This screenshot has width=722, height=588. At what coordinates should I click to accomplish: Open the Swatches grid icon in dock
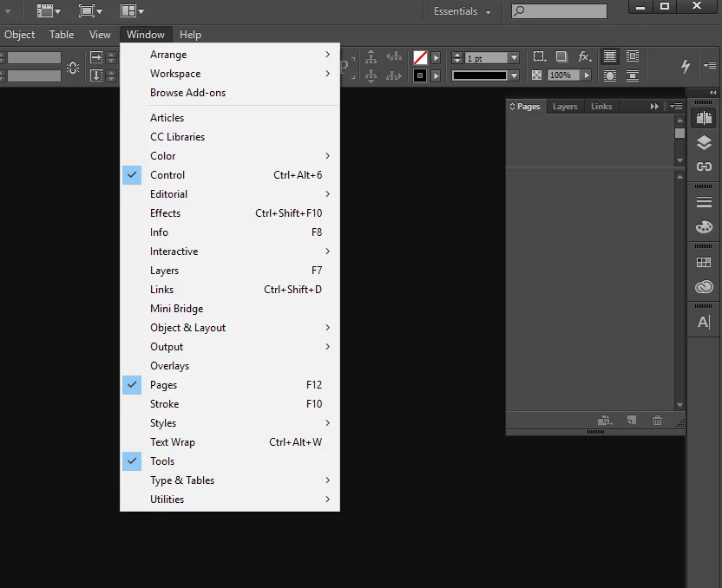[704, 262]
